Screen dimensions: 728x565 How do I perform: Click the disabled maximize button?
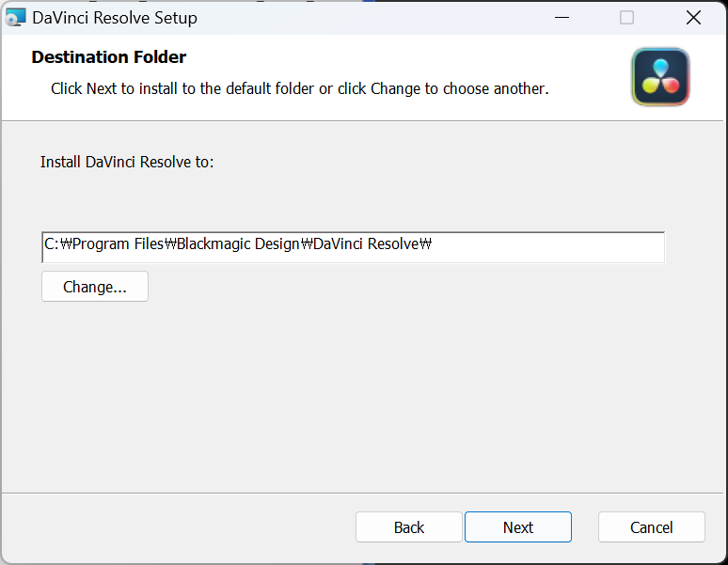coord(626,18)
